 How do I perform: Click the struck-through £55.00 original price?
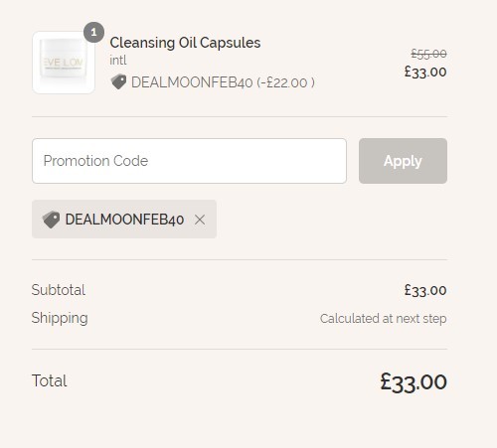click(428, 54)
